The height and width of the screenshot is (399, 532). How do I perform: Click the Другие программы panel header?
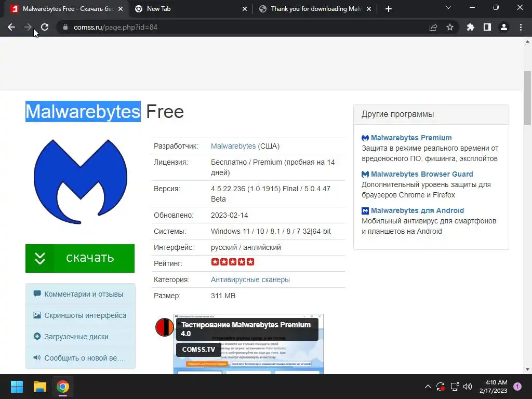coord(431,114)
